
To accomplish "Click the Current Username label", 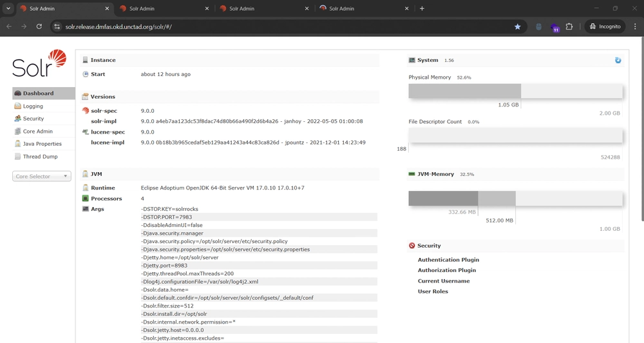I will [x=444, y=281].
